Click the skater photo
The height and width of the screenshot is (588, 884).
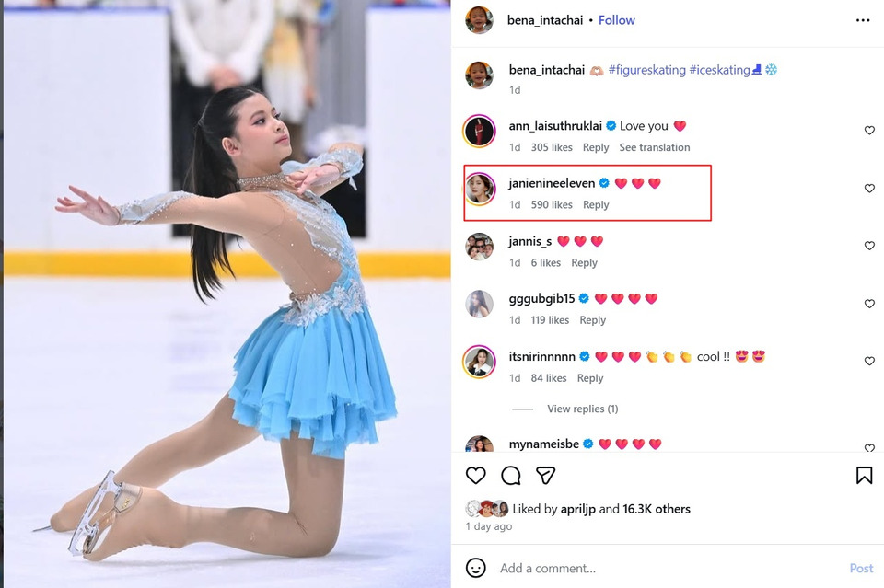pos(227,294)
